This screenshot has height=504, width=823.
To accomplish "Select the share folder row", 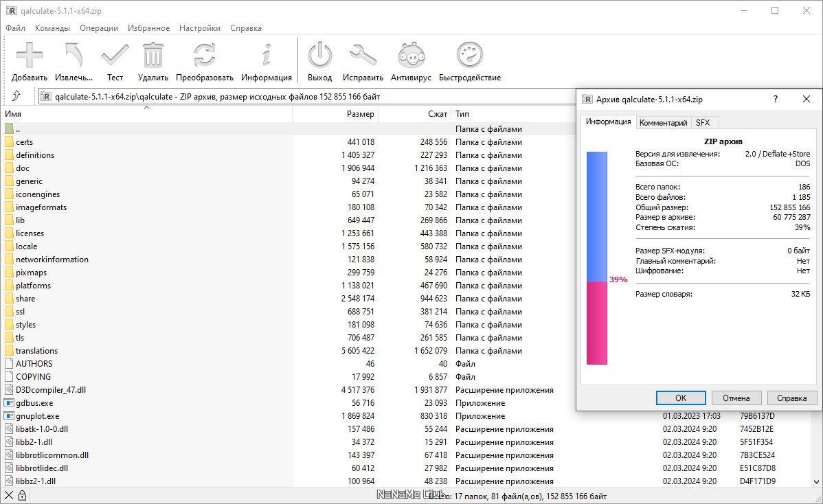I will (288, 299).
